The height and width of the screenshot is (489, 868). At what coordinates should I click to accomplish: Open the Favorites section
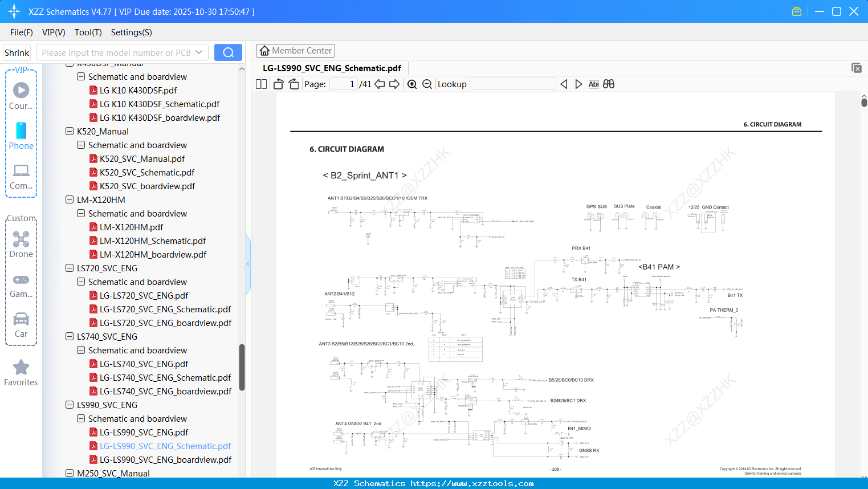tap(21, 373)
